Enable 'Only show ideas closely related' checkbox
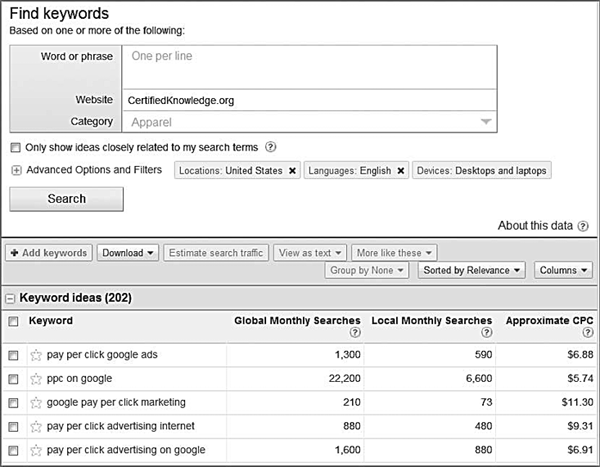The width and height of the screenshot is (600, 467). (15, 147)
